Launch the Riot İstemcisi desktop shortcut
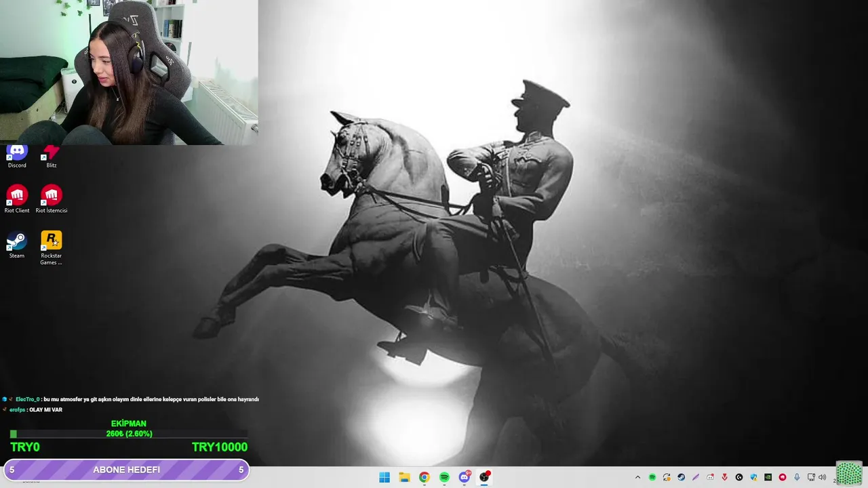 point(52,199)
